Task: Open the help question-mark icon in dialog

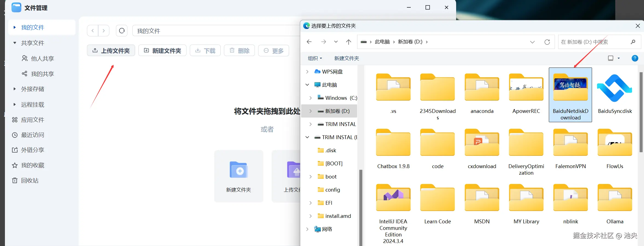Action: (x=635, y=58)
